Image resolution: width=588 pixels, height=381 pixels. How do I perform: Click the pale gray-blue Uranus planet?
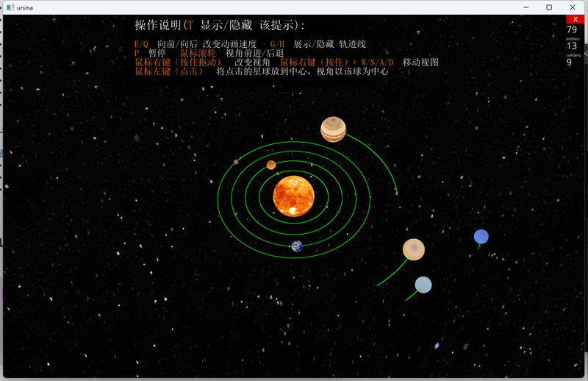coord(423,285)
